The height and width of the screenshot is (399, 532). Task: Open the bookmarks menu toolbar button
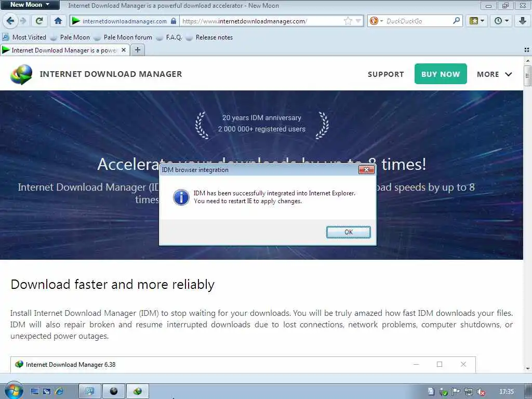tap(477, 21)
